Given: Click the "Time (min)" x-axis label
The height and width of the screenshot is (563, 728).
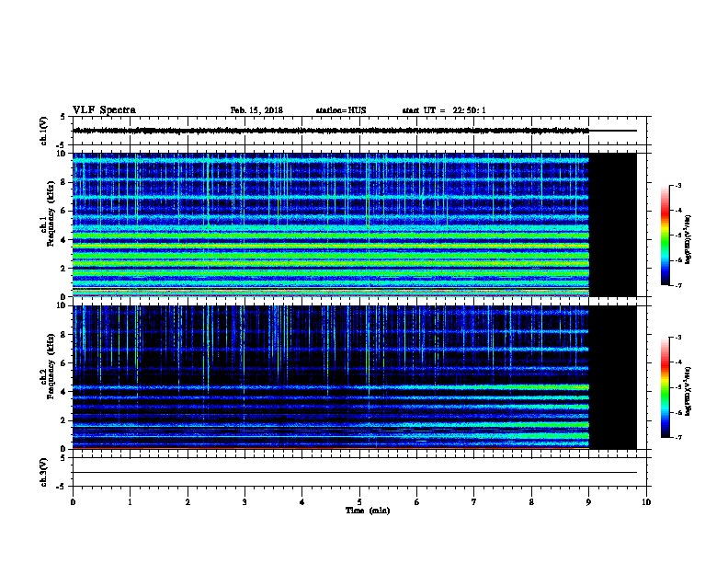Looking at the screenshot, I should [368, 511].
